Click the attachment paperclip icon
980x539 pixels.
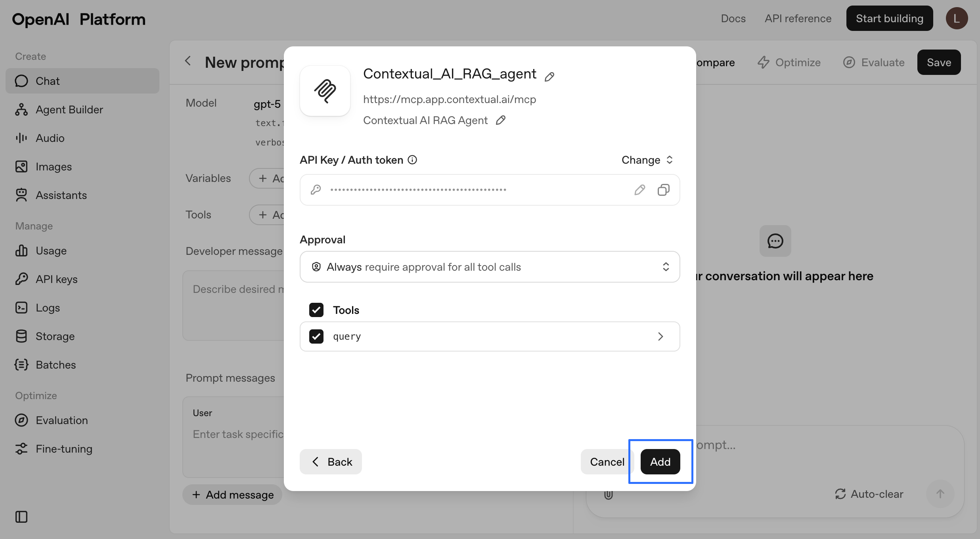point(608,494)
